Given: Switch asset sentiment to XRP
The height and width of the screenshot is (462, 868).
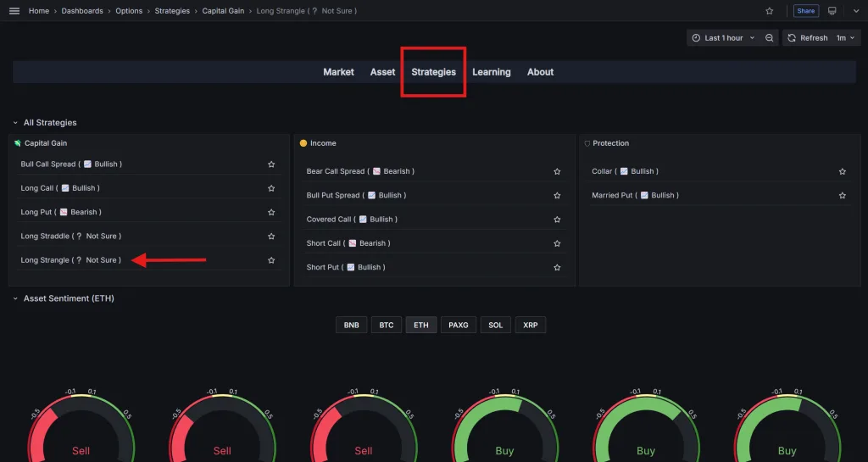Looking at the screenshot, I should [531, 325].
